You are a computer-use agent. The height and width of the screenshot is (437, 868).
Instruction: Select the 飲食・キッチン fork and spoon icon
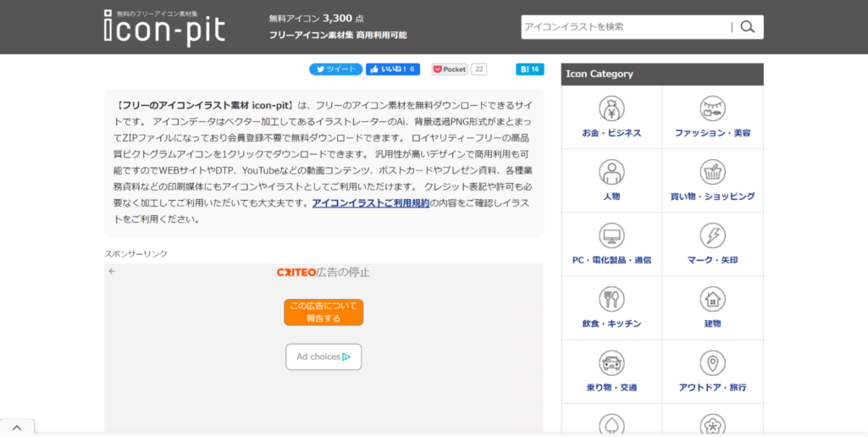[611, 299]
